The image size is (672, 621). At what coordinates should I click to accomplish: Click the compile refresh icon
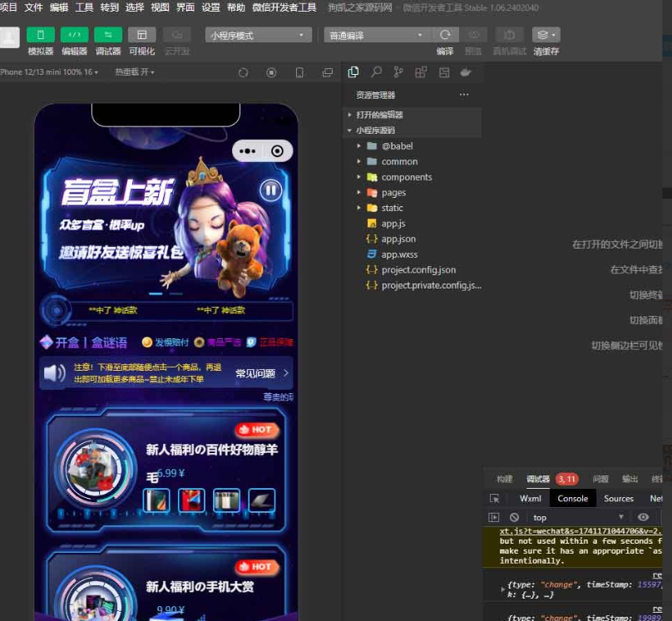pos(445,35)
